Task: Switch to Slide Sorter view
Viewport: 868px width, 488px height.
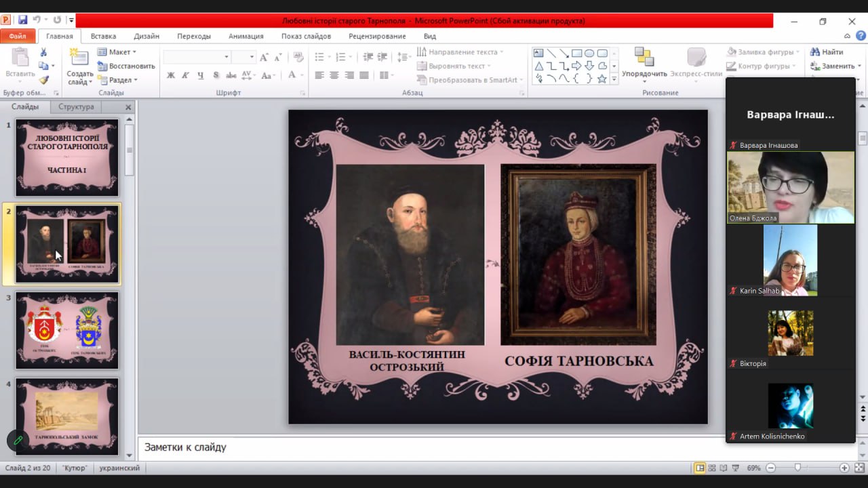Action: coord(712,468)
